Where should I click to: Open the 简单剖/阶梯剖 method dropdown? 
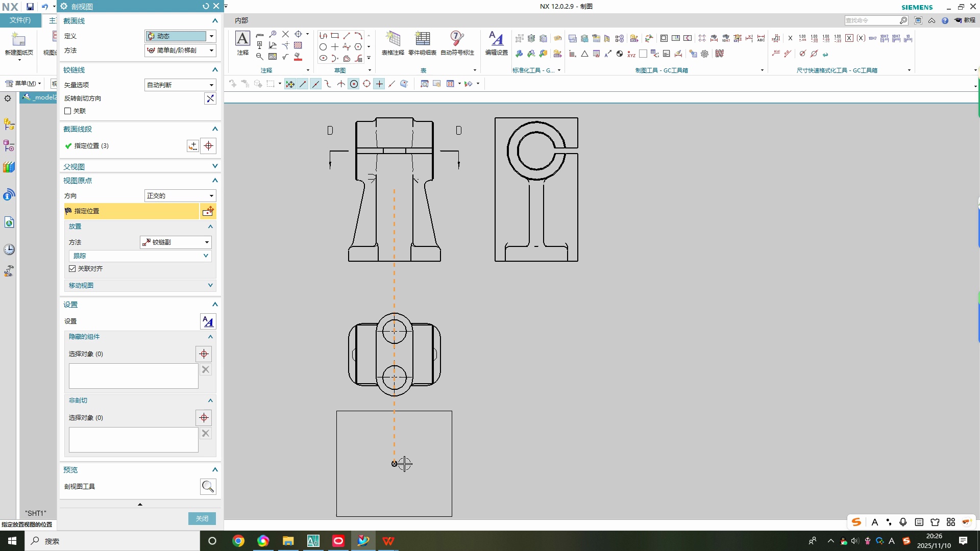click(180, 51)
